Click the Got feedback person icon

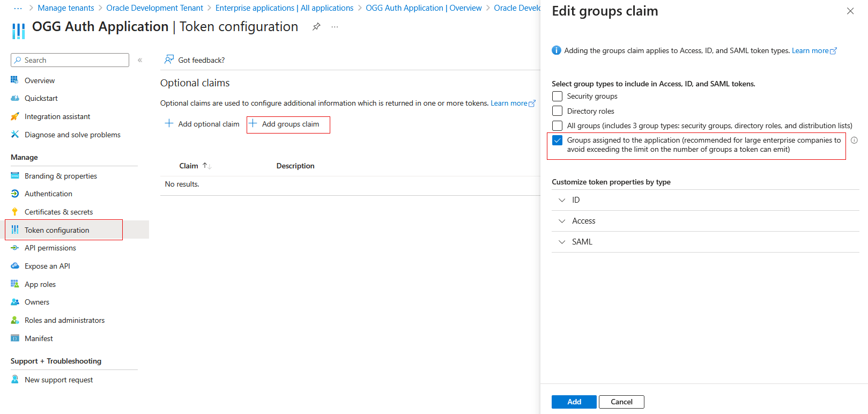click(x=169, y=60)
